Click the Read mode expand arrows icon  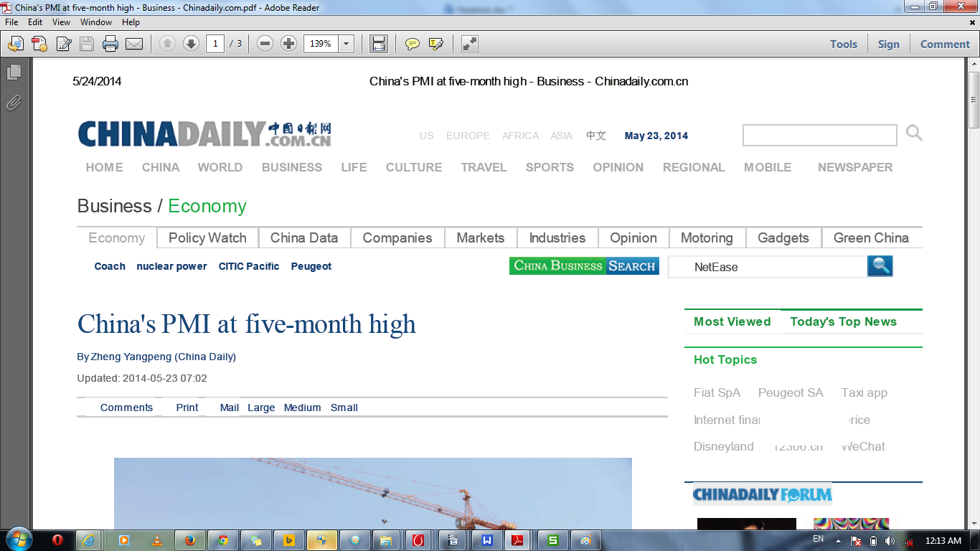coord(470,44)
